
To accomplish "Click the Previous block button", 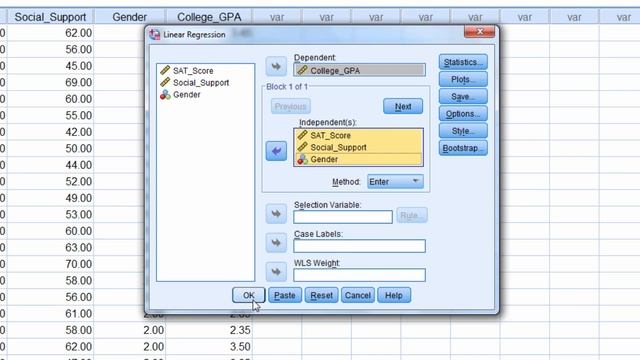I will [290, 106].
